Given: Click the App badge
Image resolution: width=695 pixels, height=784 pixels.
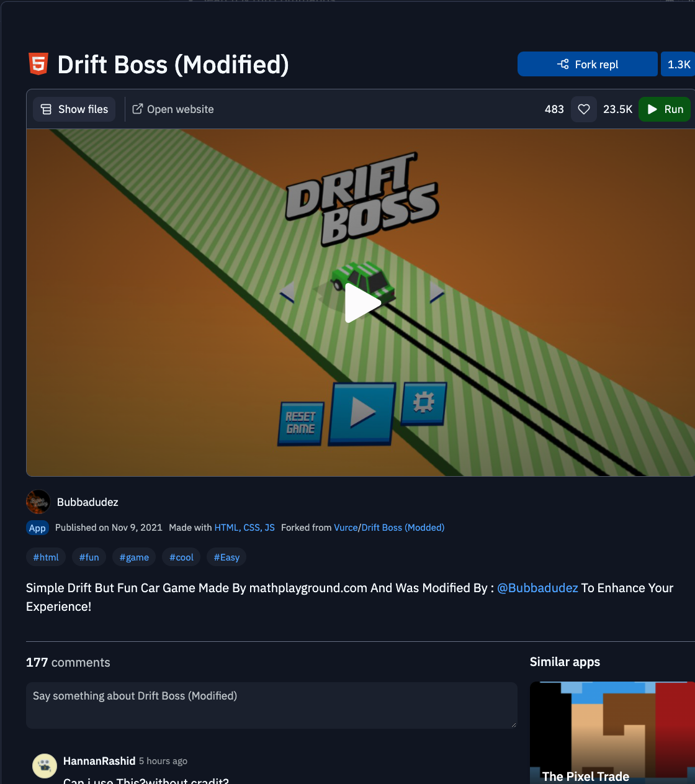Looking at the screenshot, I should 37,528.
